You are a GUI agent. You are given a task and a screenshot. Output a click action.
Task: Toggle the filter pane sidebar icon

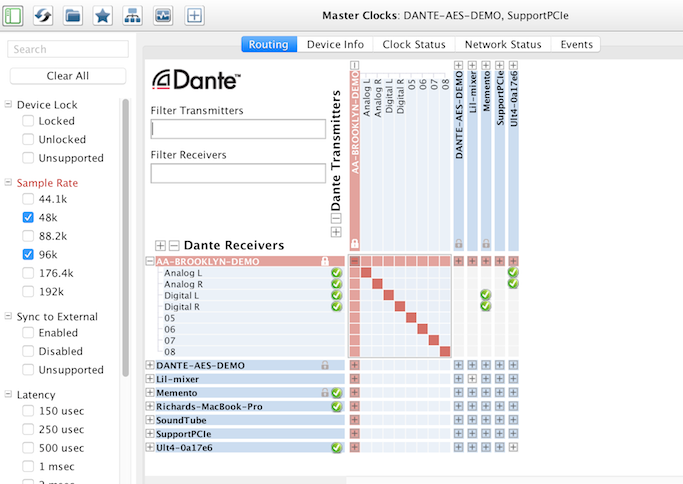(x=14, y=15)
